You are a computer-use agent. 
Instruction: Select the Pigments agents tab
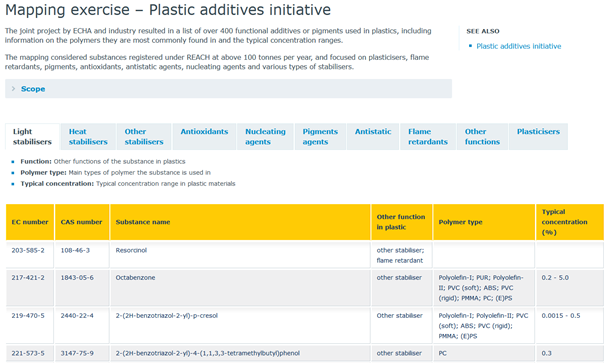click(320, 137)
